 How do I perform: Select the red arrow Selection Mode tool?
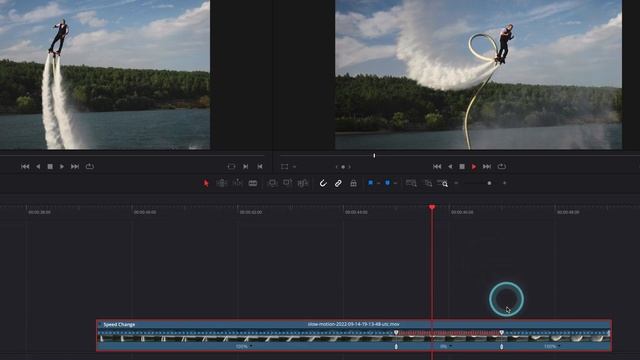[x=206, y=183]
